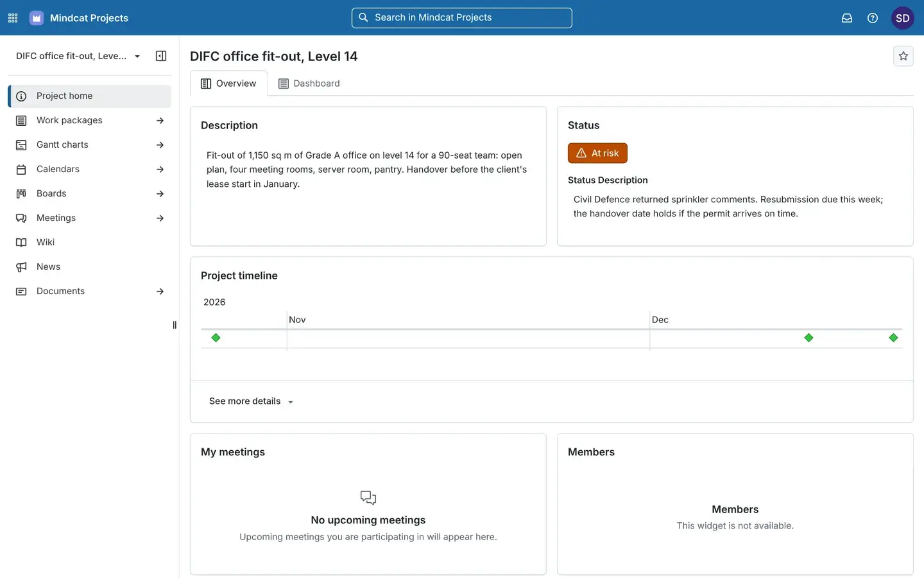Screen dimensions: 924x578
Task: Expand See more details in timeline
Action: pyautogui.click(x=251, y=401)
